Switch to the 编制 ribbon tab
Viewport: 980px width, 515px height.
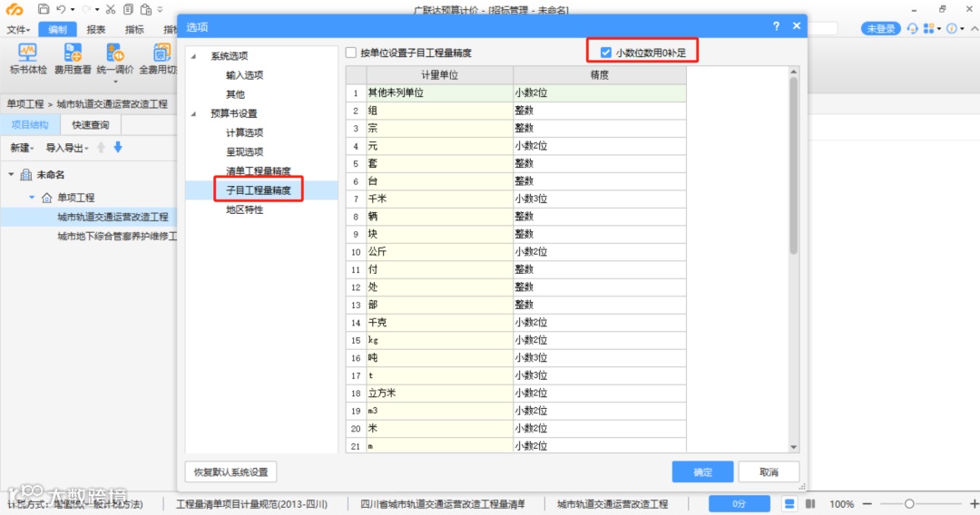click(x=57, y=29)
